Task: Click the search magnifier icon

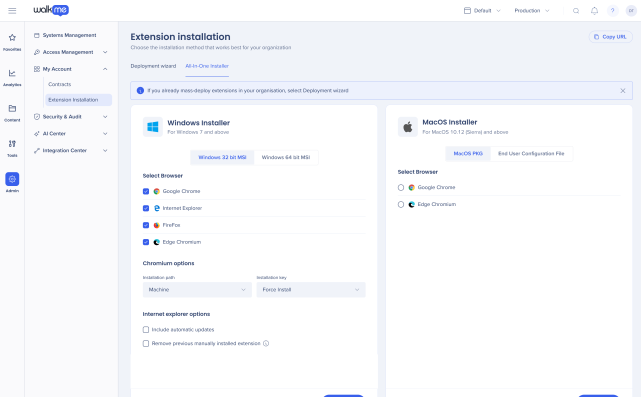Action: pos(576,11)
